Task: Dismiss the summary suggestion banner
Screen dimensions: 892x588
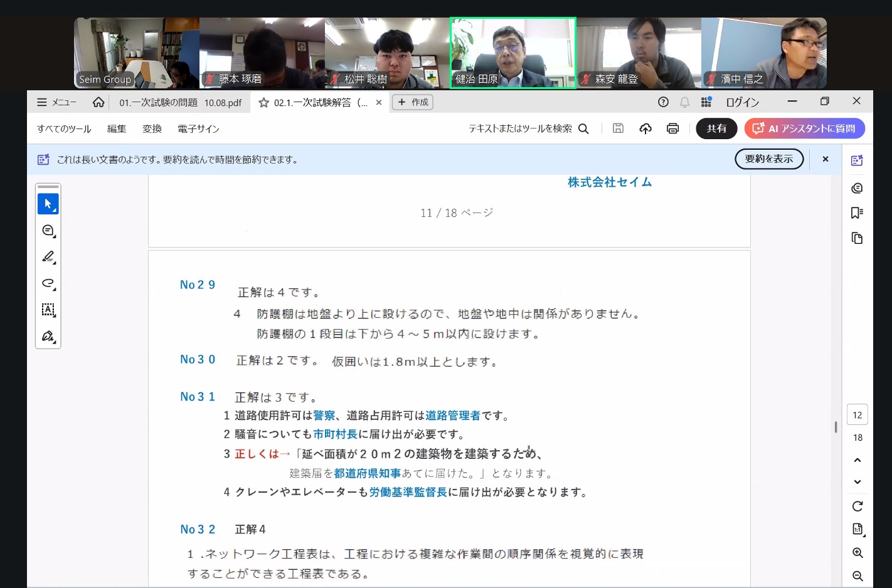Action: 826,159
